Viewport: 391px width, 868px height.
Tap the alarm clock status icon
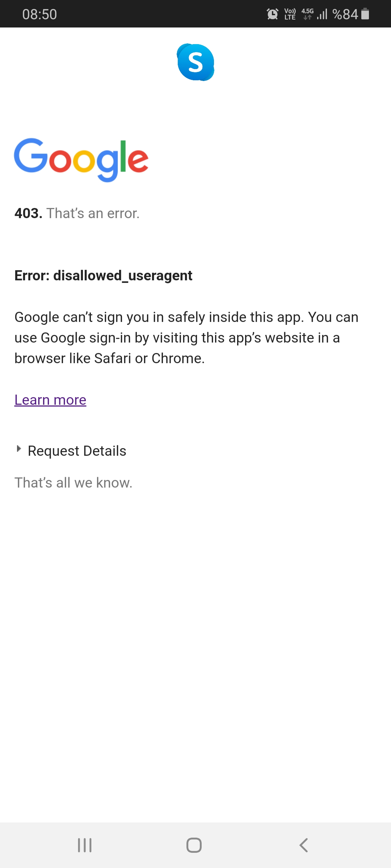(272, 14)
